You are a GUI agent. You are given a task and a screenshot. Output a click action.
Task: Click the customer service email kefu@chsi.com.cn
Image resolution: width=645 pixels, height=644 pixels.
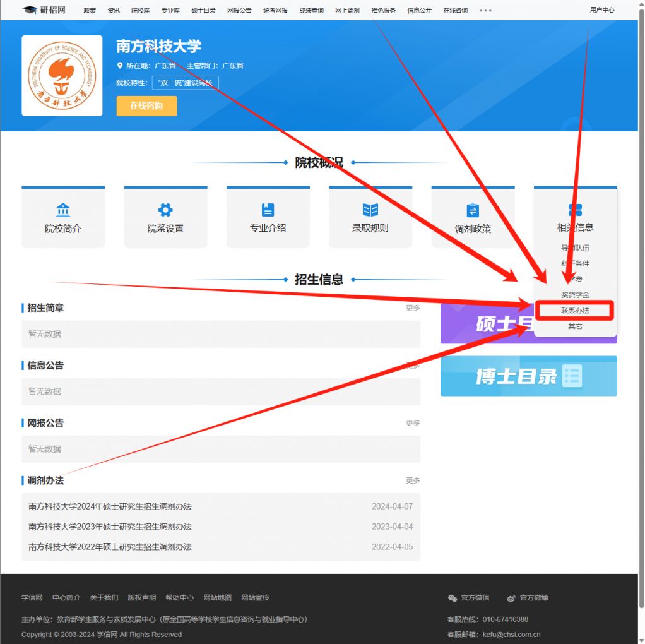coord(512,635)
